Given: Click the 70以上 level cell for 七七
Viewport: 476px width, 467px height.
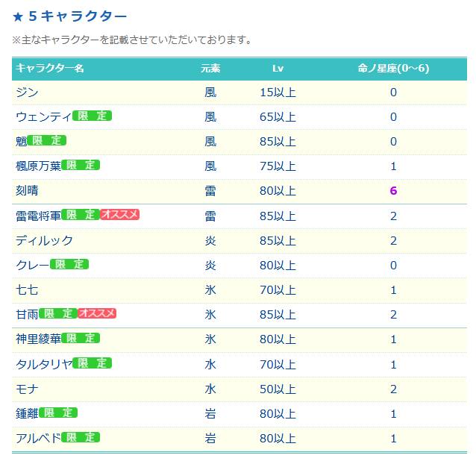Looking at the screenshot, I should [x=278, y=290].
